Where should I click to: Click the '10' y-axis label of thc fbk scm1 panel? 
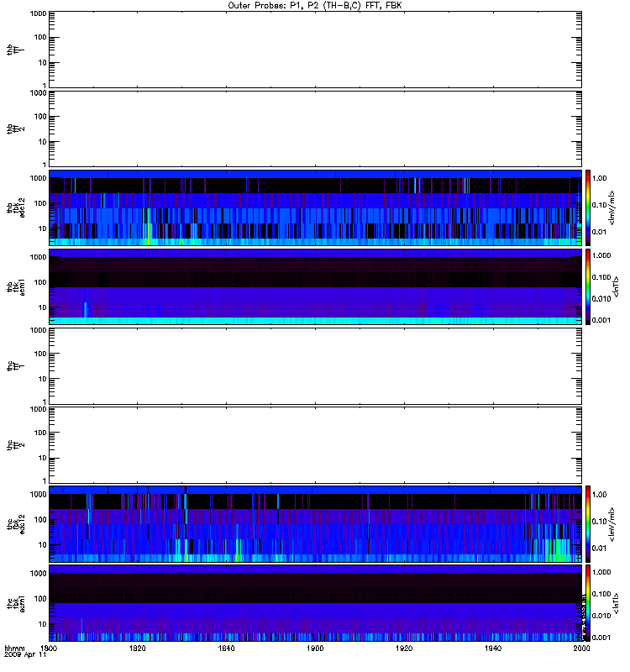coord(43,624)
